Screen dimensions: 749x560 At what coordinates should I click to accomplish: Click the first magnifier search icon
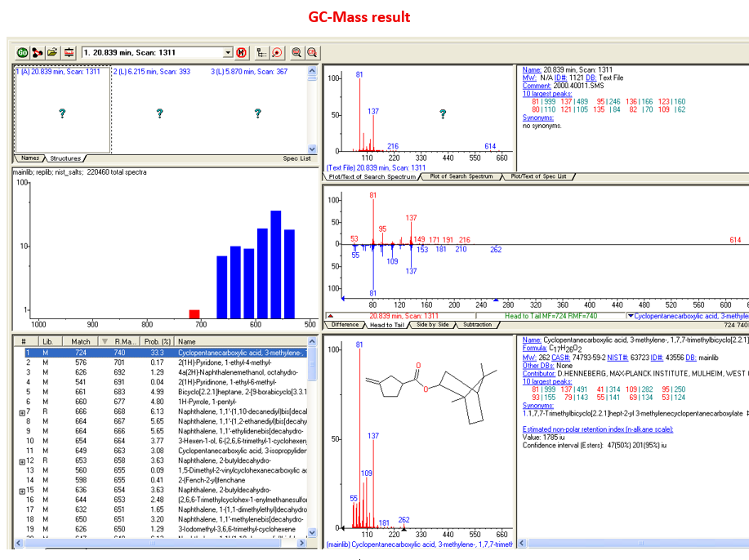[296, 52]
